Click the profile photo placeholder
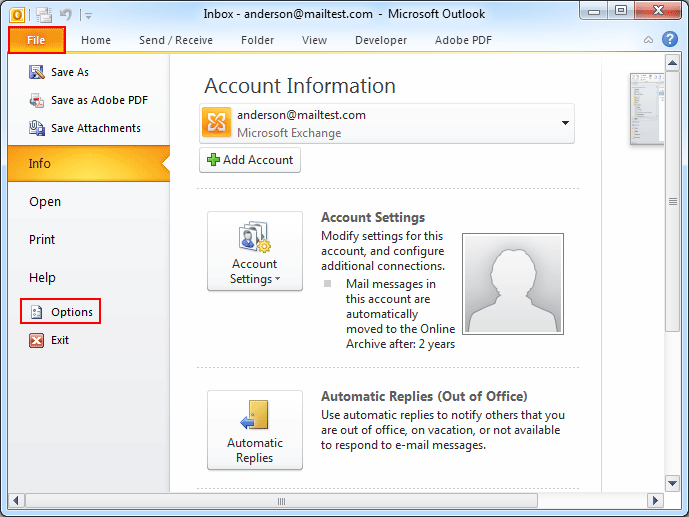This screenshot has width=689, height=517. (x=513, y=284)
